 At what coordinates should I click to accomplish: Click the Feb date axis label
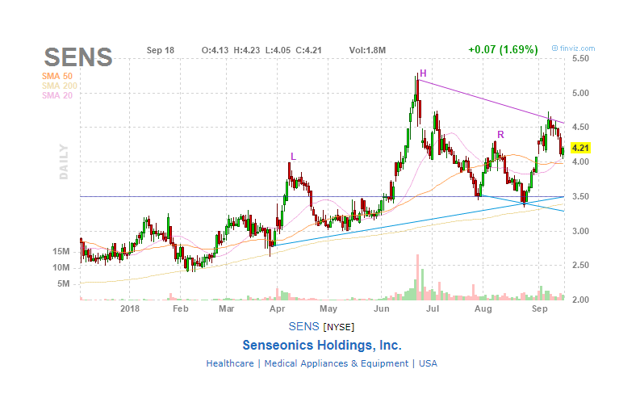click(180, 309)
